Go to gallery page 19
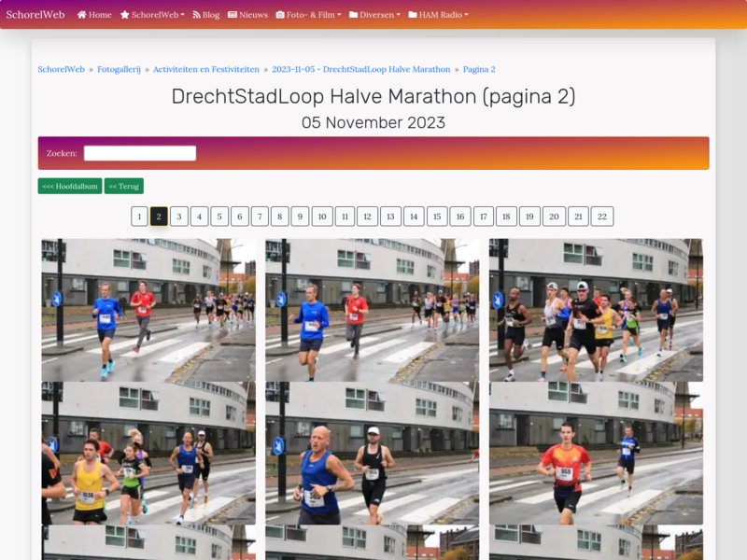The width and height of the screenshot is (747, 560). 529,217
